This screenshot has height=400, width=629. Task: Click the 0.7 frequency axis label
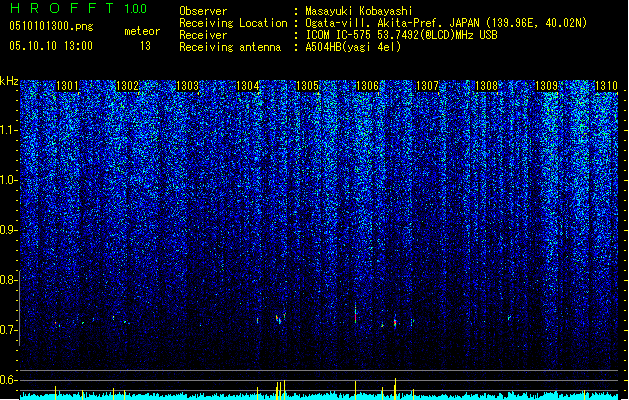(x=8, y=330)
